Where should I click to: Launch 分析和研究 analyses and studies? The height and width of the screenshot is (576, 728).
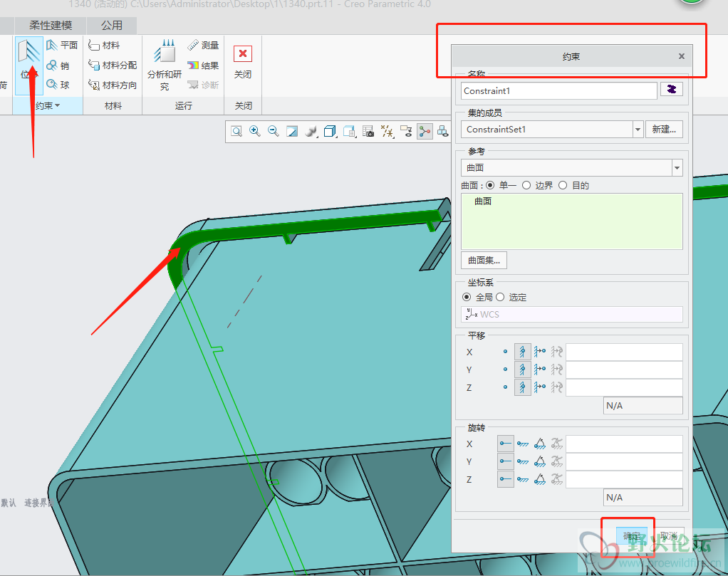165,66
